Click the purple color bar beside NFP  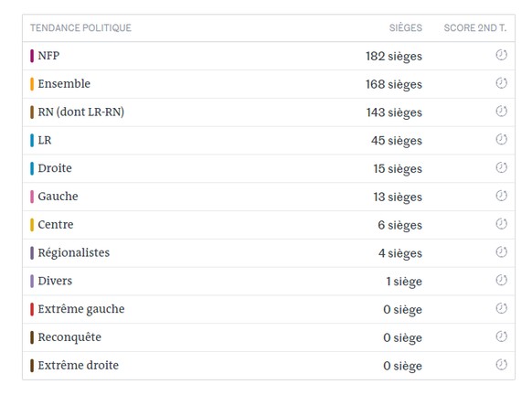click(x=32, y=56)
